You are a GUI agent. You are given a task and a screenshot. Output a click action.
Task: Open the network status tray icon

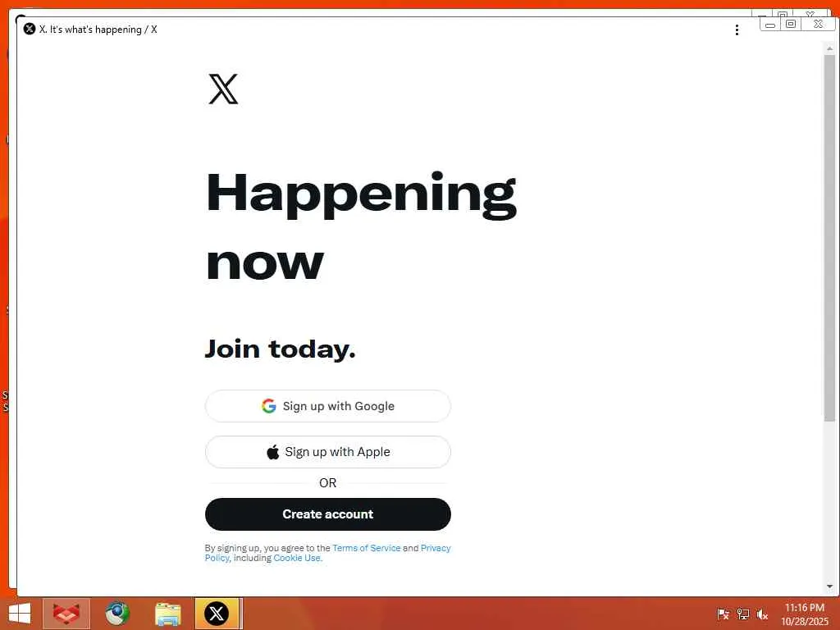[x=742, y=614]
